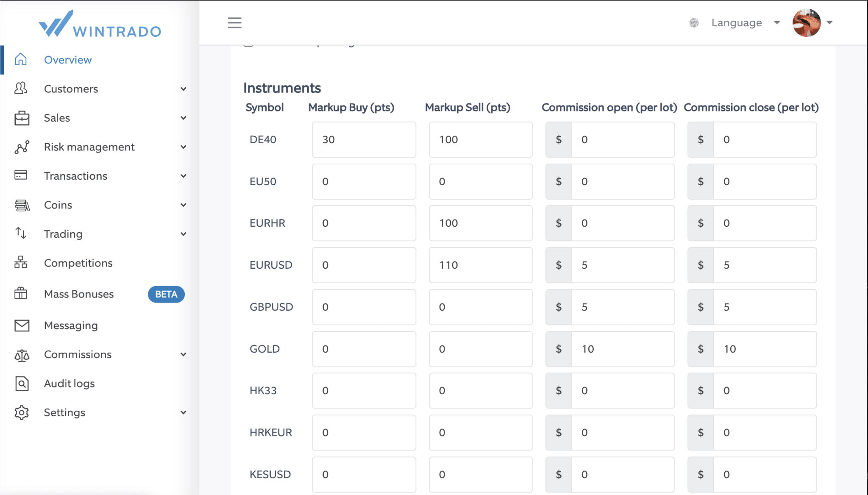Click the Wintrado logo
868x495 pixels.
[100, 24]
